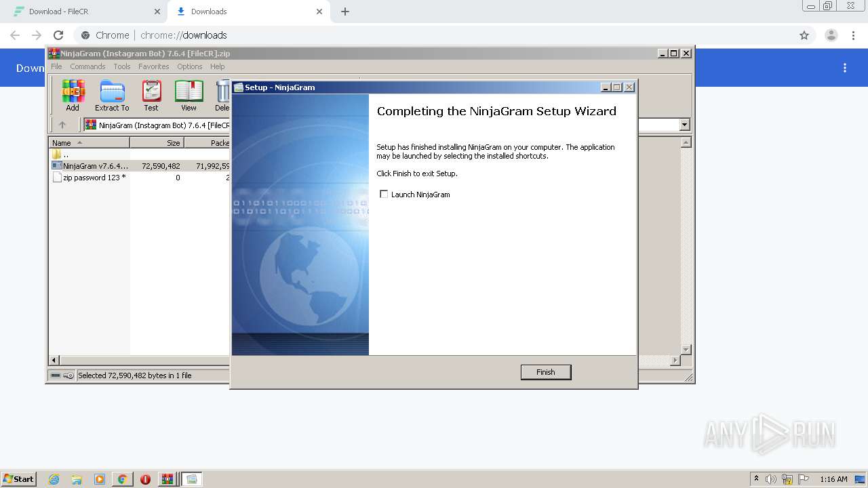Switch to WinRAR taskbar button
This screenshot has width=868, height=488.
(167, 479)
